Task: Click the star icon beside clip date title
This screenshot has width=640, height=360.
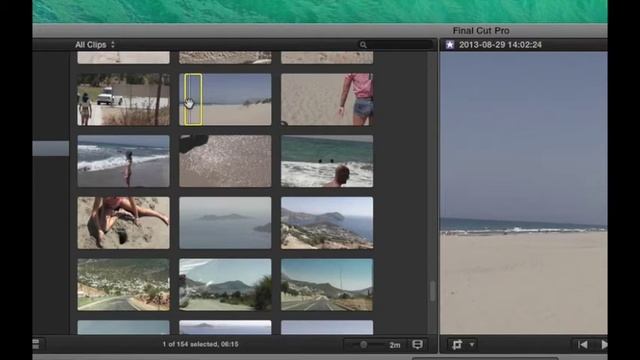Action: (x=449, y=45)
